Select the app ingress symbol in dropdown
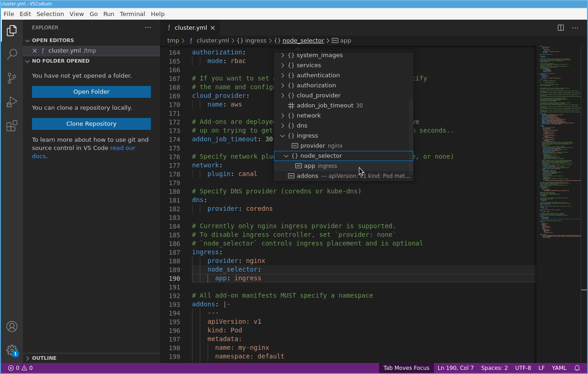The height and width of the screenshot is (374, 588). [x=343, y=166]
